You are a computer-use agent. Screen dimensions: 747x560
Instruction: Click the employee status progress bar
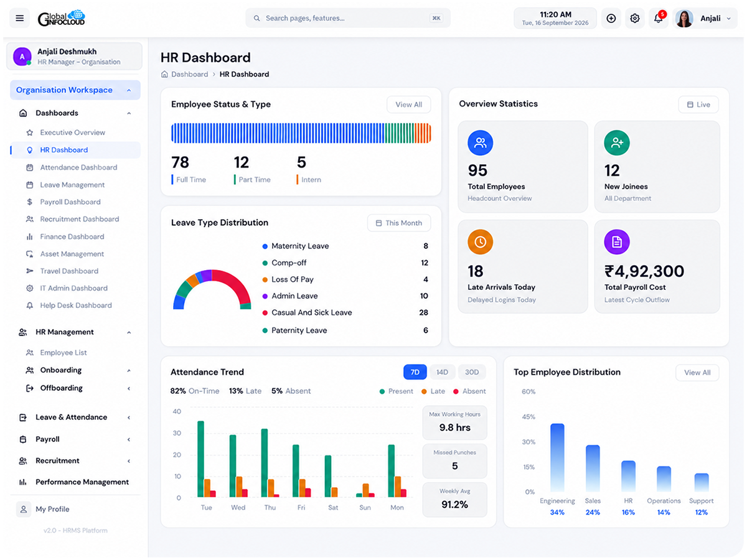(x=301, y=133)
